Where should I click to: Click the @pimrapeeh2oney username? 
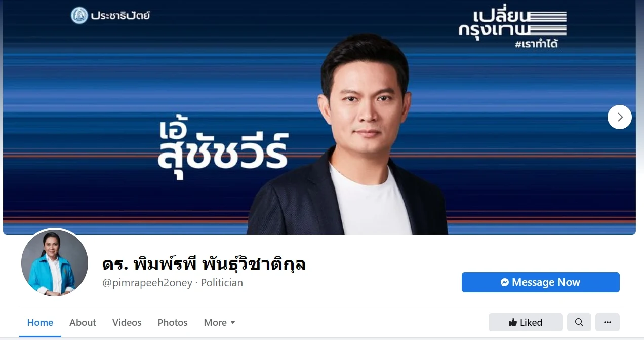tap(147, 283)
